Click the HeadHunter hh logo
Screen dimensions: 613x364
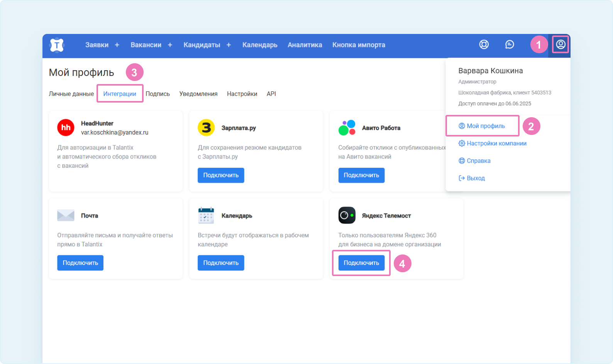pos(66,128)
